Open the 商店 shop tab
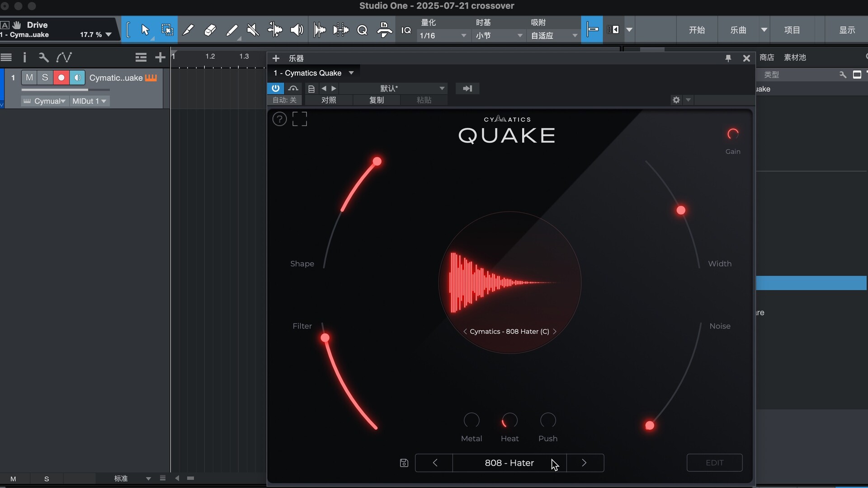Image resolution: width=868 pixels, height=488 pixels. click(x=767, y=57)
